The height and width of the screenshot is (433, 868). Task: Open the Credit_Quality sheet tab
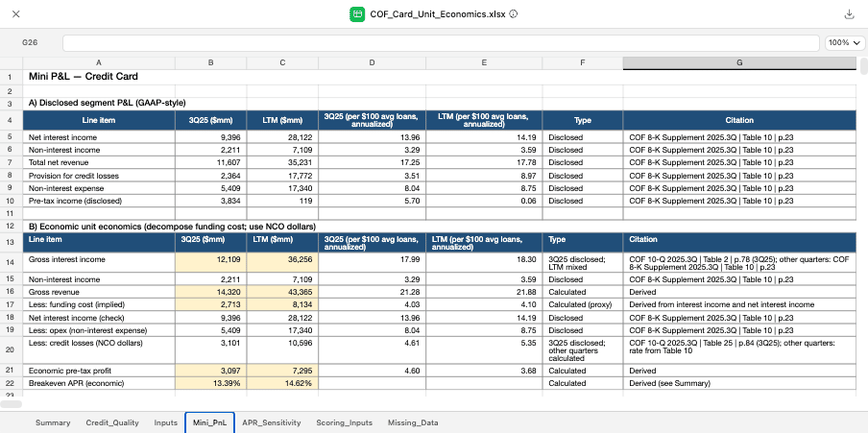tap(112, 422)
